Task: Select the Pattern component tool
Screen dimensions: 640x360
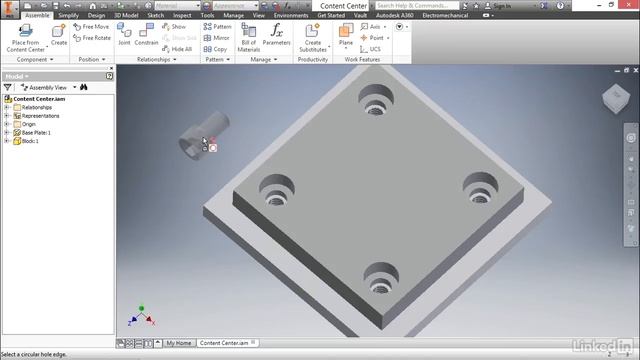Action: (x=217, y=27)
